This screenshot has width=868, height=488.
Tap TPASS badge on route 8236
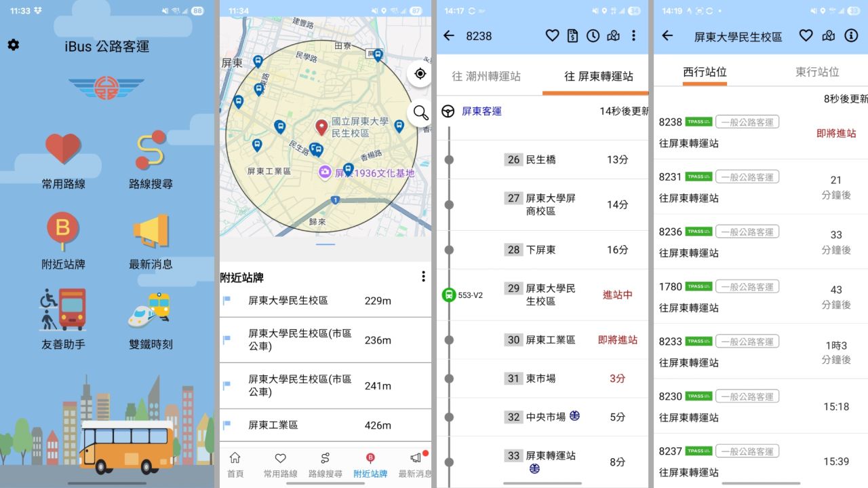coord(698,231)
